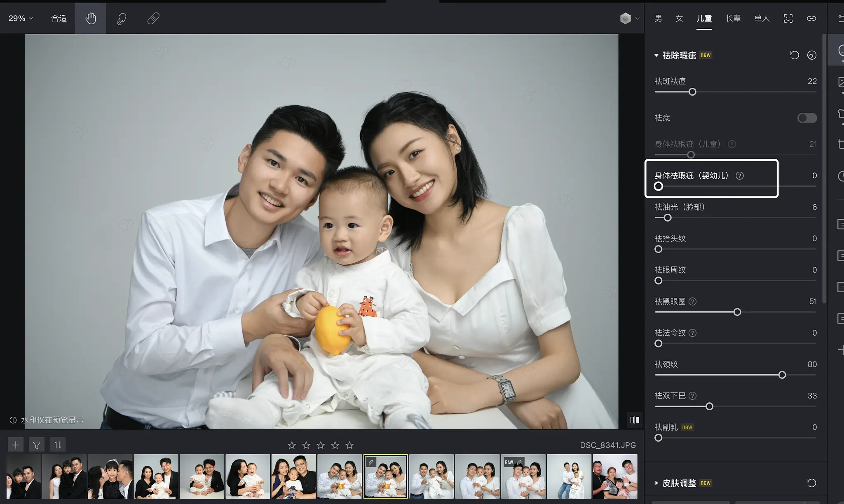Expand the 皮肤调整 section
This screenshot has width=844, height=504.
tap(656, 483)
